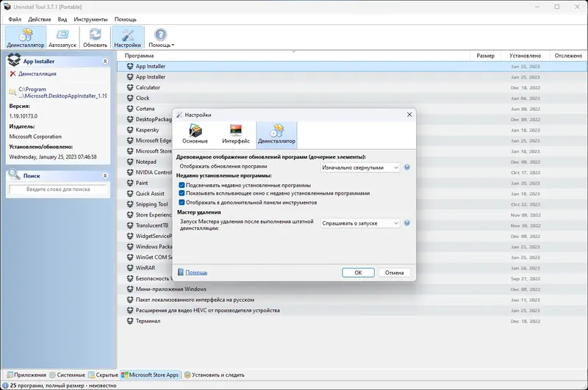Image resolution: width=588 pixels, height=390 pixels.
Task: Toggle Подсвечивать недавно установленные программы checkbox
Action: tap(182, 185)
